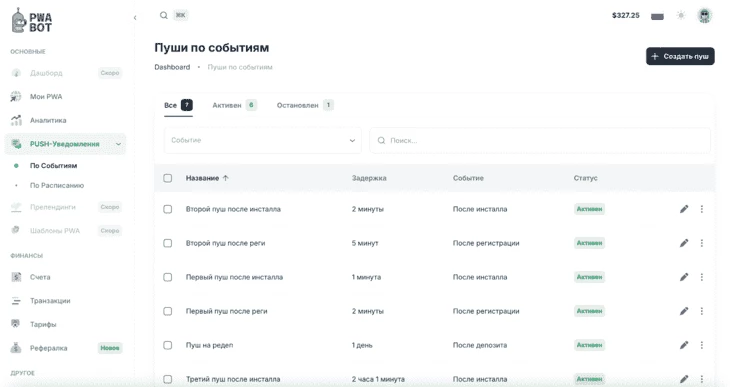Click the Шаблоны PWA sidebar icon
The width and height of the screenshot is (730, 387).
[x=16, y=230]
